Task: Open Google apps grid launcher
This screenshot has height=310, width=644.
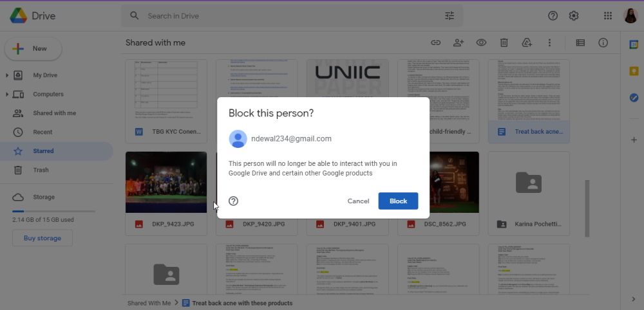Action: point(608,15)
